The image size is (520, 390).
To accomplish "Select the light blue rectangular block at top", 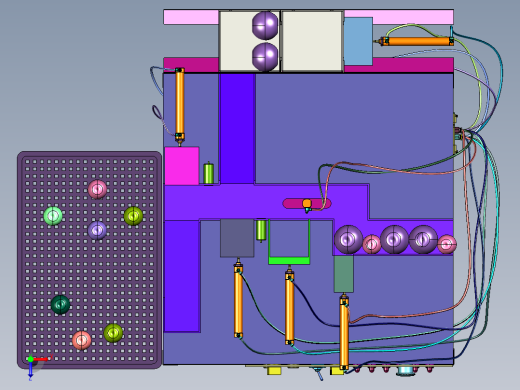I will point(358,41).
